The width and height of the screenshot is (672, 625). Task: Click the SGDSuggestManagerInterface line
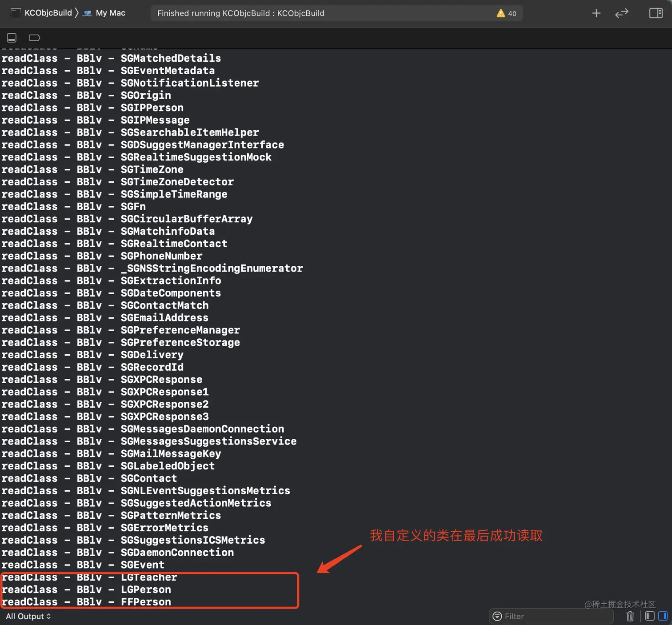[x=143, y=145]
